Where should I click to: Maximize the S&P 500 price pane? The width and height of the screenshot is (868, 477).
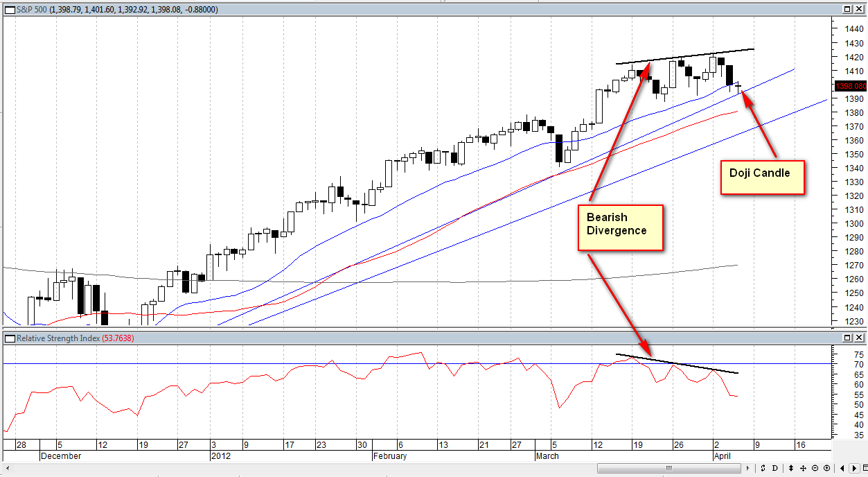pos(847,9)
